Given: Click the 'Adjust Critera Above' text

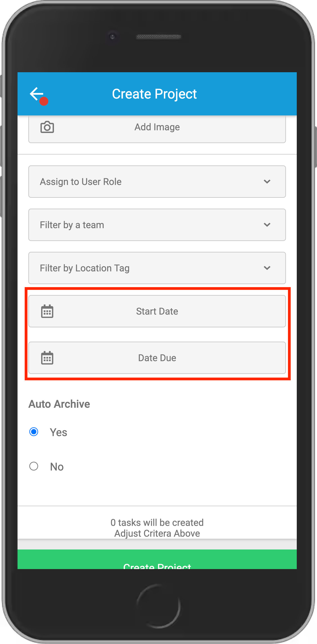Looking at the screenshot, I should pyautogui.click(x=157, y=533).
